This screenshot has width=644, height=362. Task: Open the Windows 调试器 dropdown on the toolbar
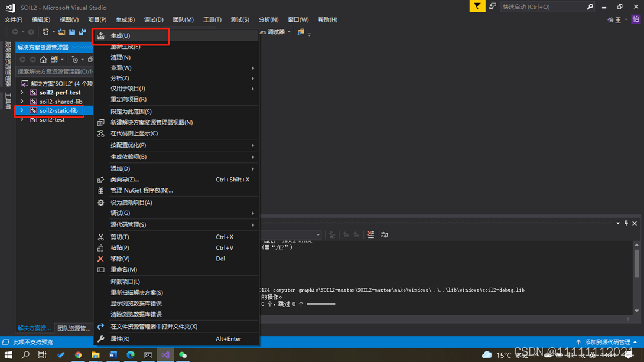point(288,32)
